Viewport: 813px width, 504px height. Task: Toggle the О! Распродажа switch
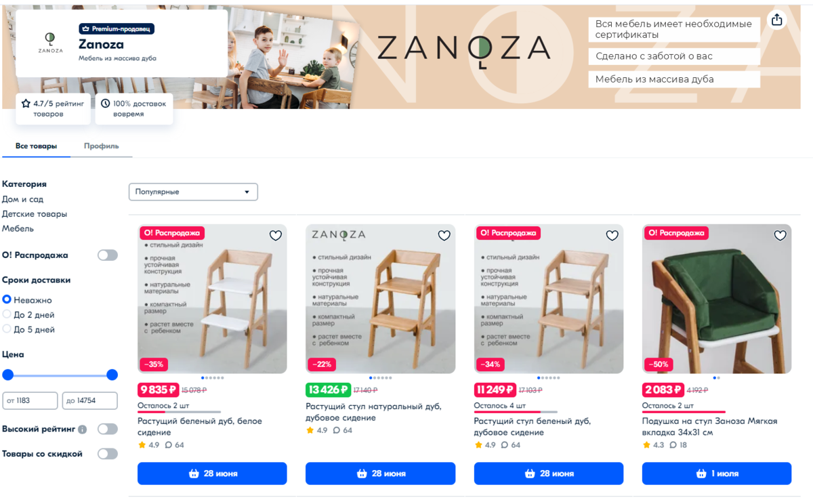point(108,255)
